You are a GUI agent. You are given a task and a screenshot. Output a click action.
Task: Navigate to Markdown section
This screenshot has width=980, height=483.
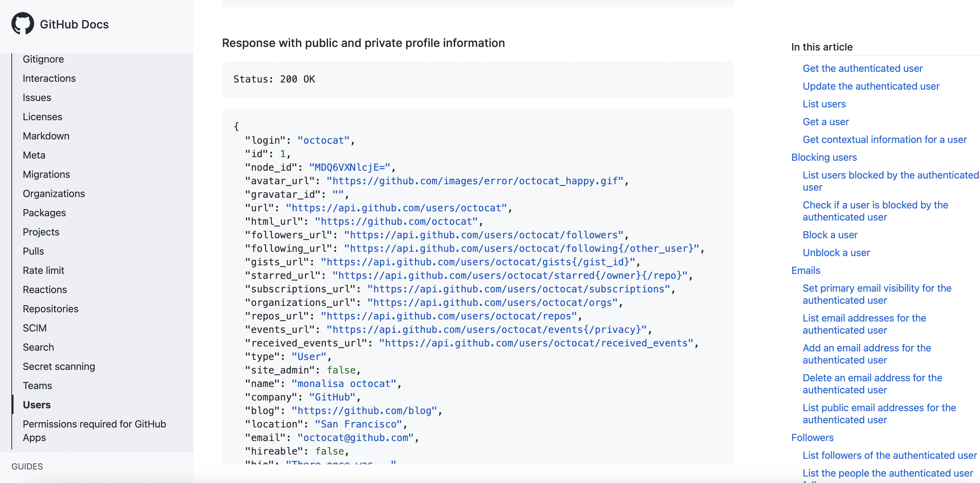pos(46,136)
